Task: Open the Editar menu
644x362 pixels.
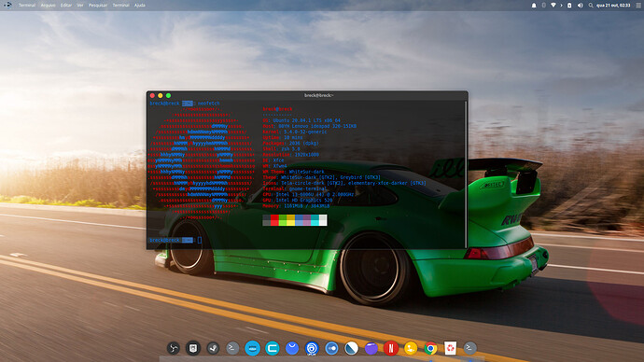Action: [66, 6]
